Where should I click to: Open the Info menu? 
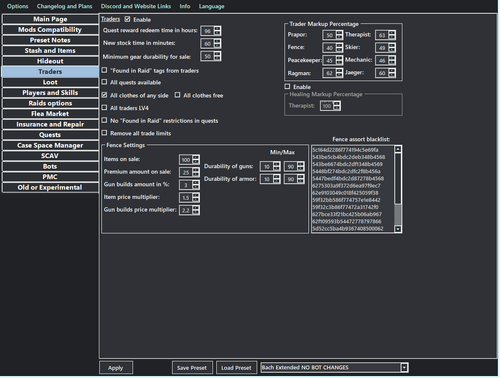pos(185,6)
